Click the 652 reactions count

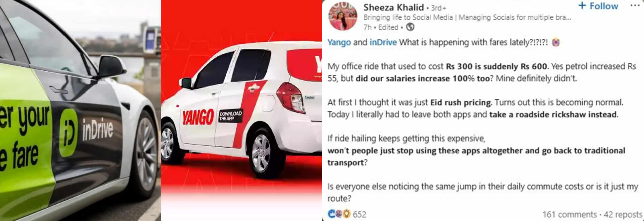359,214
